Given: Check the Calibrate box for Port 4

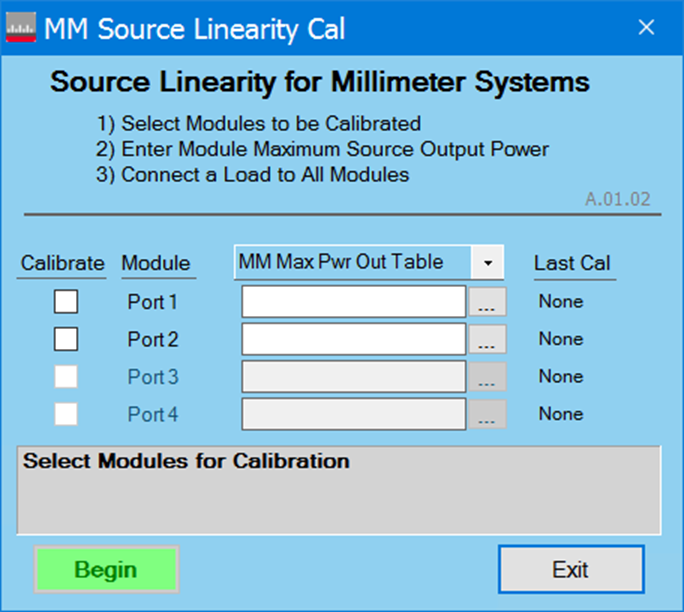Looking at the screenshot, I should point(66,414).
